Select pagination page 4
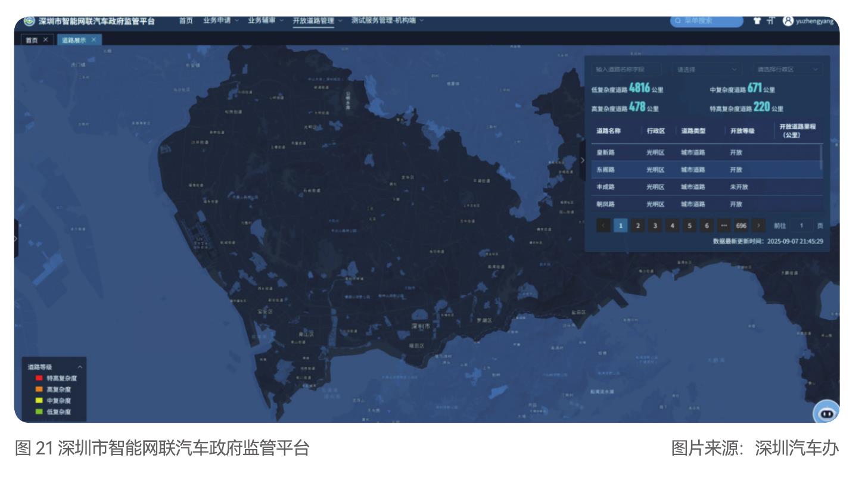Image resolution: width=868 pixels, height=477 pixels. (673, 226)
